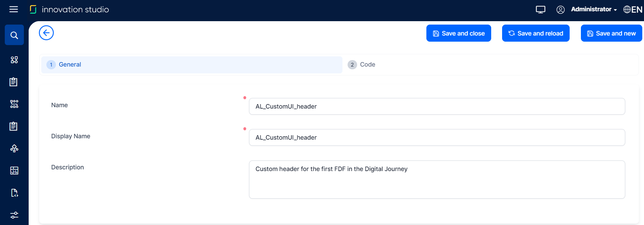This screenshot has width=644, height=225.
Task: Open the EN language selector
Action: (632, 9)
